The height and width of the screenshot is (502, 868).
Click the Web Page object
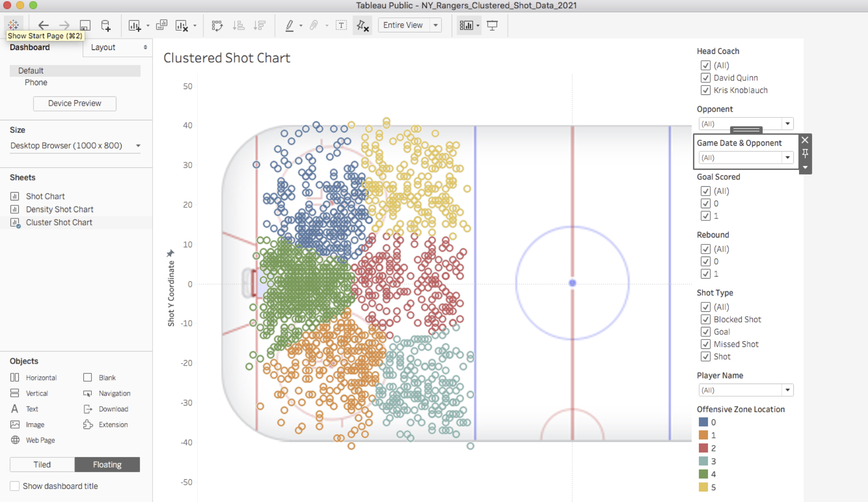[x=33, y=440]
